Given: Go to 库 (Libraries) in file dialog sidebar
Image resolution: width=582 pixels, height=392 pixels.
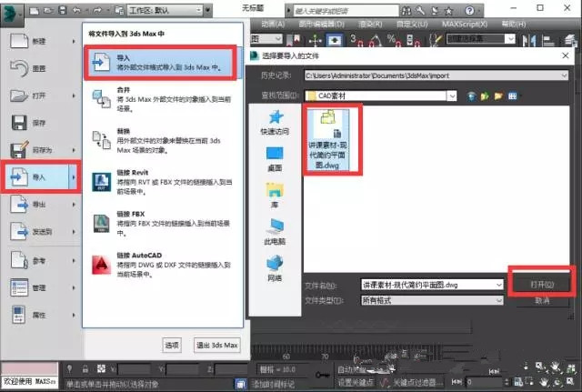Looking at the screenshot, I should (x=275, y=196).
